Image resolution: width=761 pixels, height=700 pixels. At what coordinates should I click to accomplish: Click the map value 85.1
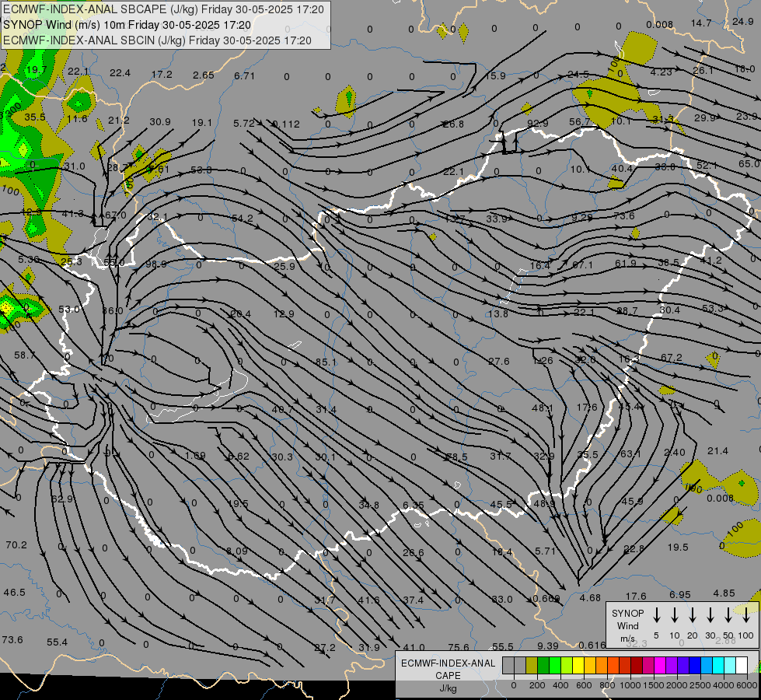tap(326, 362)
